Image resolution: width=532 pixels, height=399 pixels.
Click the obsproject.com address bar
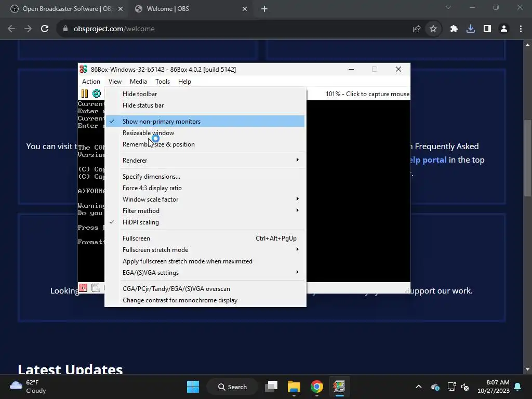(234, 29)
